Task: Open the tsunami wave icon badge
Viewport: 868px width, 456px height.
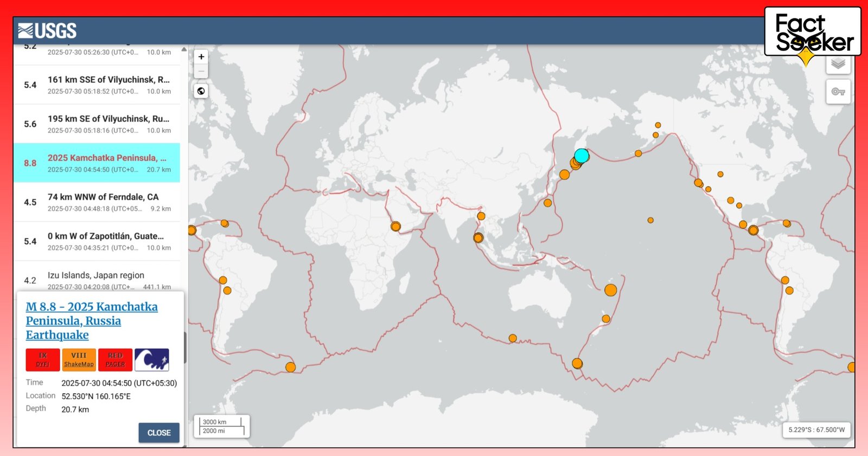Action: [152, 359]
